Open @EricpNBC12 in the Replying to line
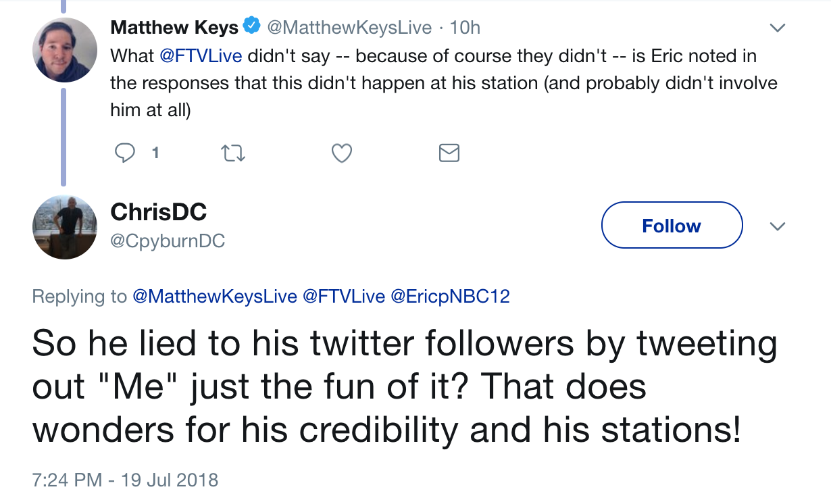831x504 pixels. (x=450, y=297)
